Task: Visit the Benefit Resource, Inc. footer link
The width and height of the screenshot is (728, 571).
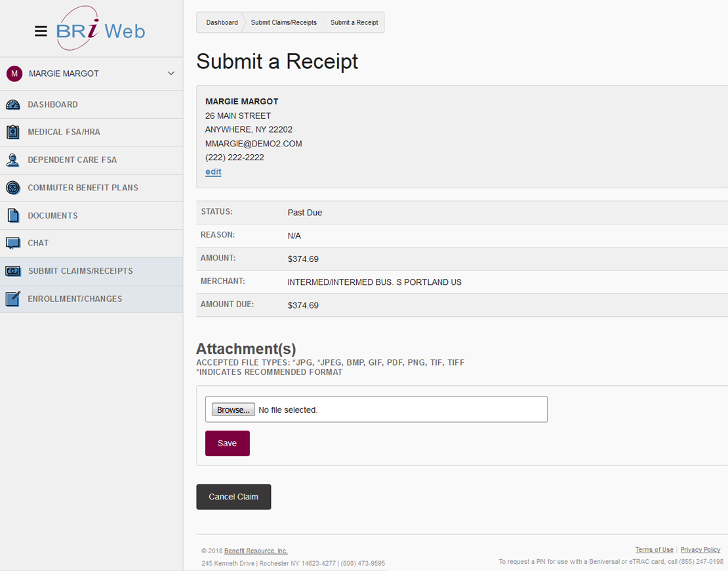Action: 256,551
